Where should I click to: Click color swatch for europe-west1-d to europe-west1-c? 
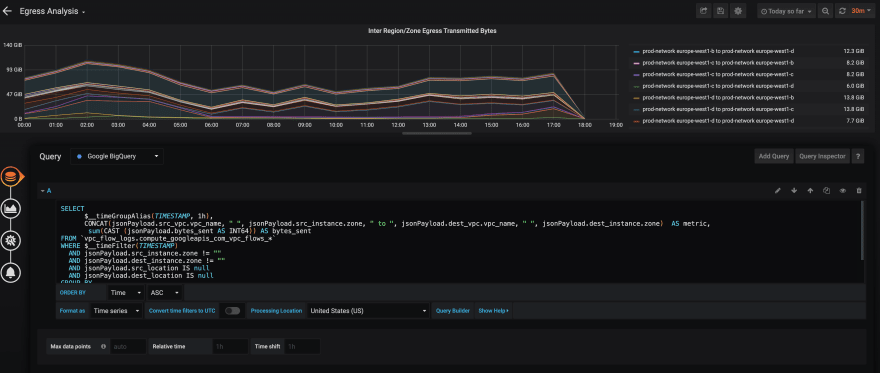pyautogui.click(x=636, y=109)
